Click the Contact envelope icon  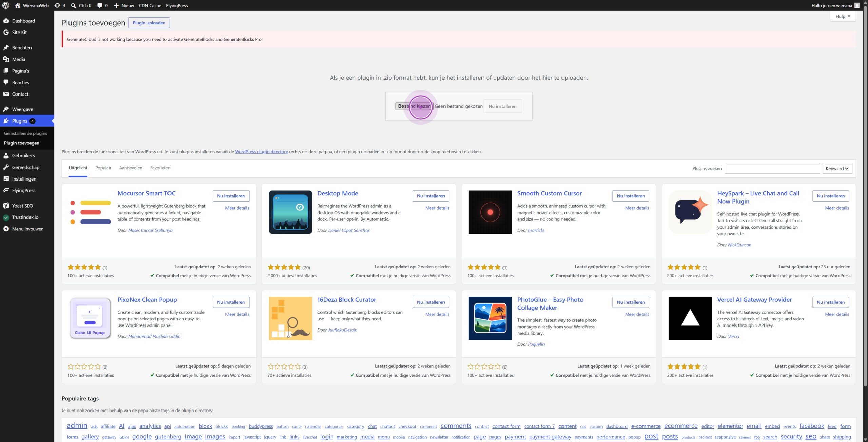(x=6, y=94)
